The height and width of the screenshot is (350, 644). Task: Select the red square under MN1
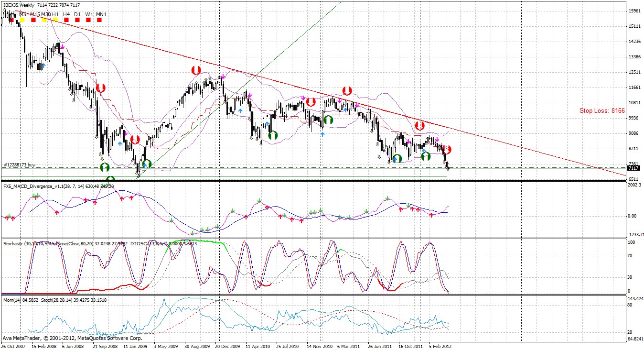click(x=99, y=20)
